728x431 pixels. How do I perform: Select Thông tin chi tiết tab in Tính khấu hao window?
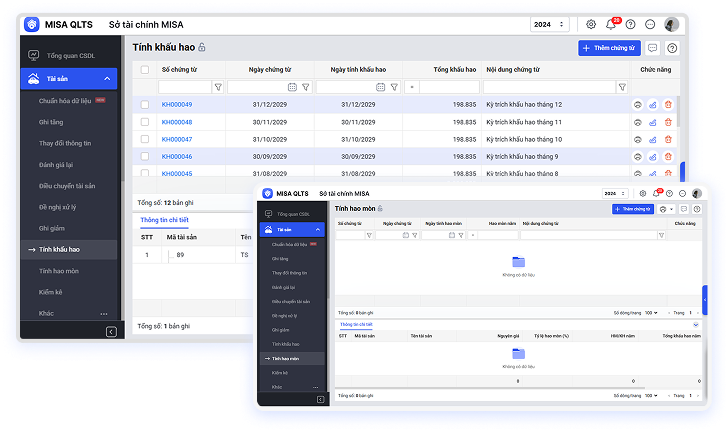click(x=164, y=220)
